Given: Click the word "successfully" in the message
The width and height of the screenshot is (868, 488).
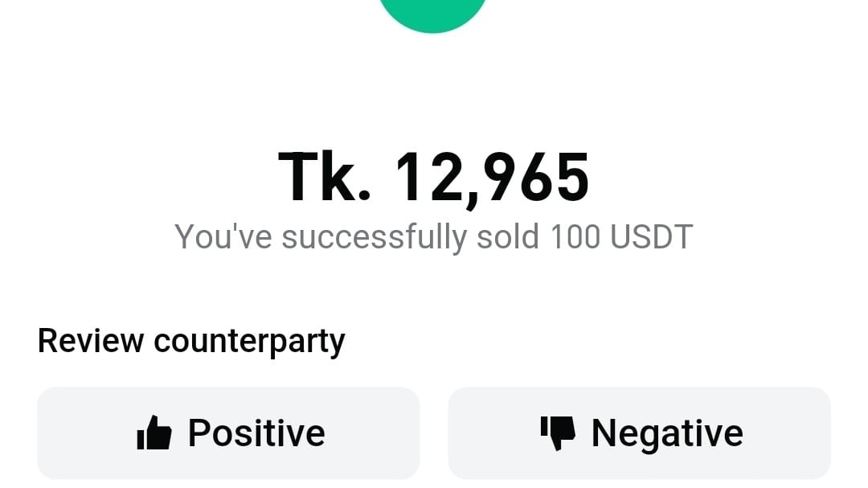Looking at the screenshot, I should point(374,238).
